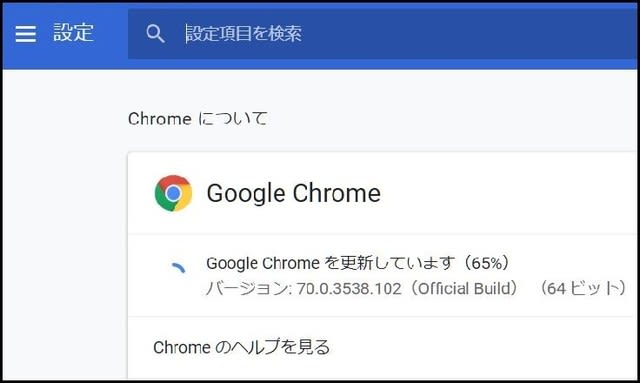Viewport: 640px width, 383px height.
Task: Click the blue update progress spinner
Action: click(178, 268)
